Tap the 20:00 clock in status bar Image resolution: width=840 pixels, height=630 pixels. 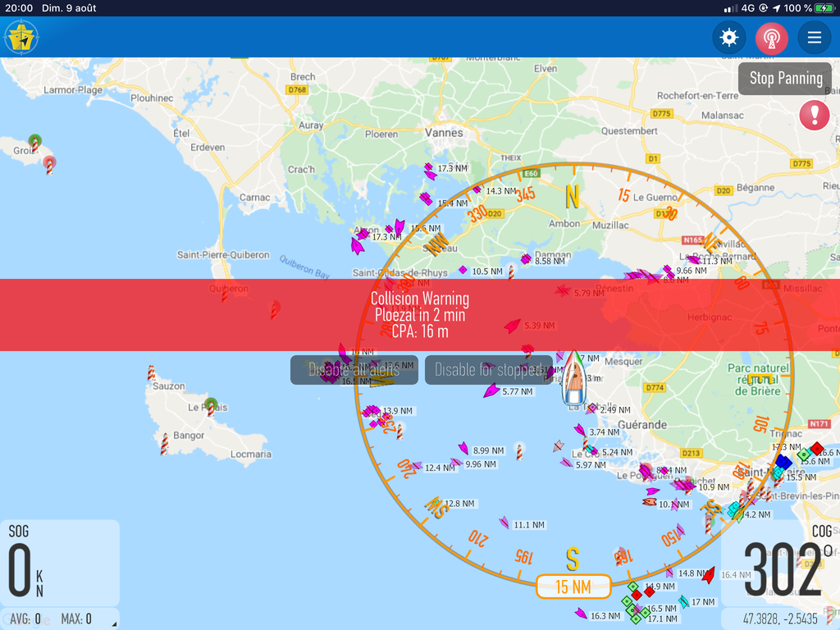pyautogui.click(x=19, y=8)
